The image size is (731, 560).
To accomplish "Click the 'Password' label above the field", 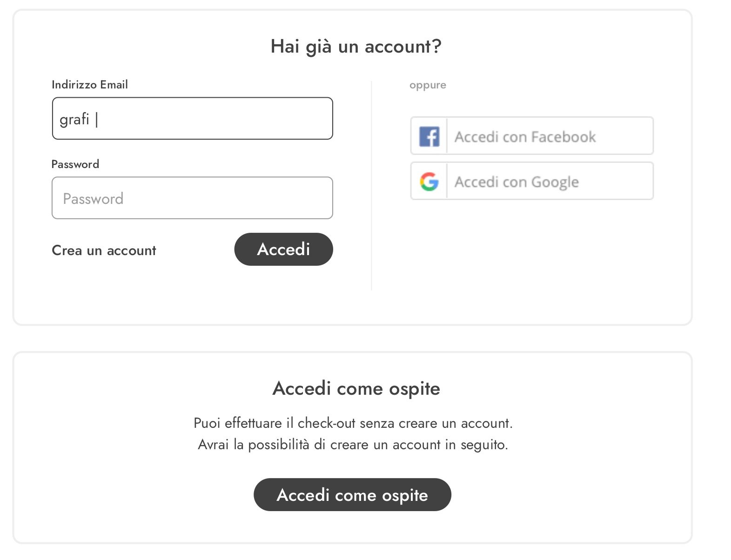I will [x=75, y=164].
